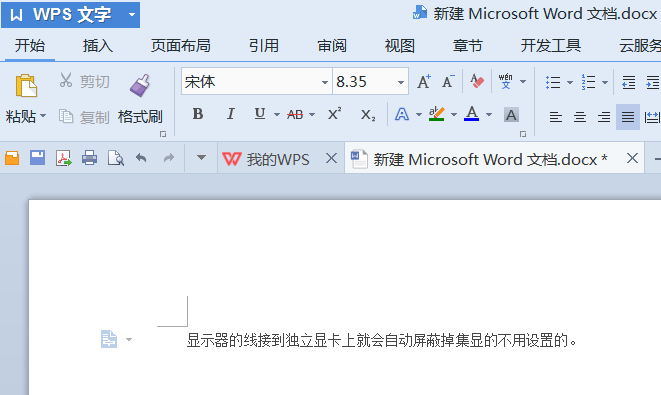Expand the phonetic guide dropdown arrow
The height and width of the screenshot is (395, 661).
click(523, 81)
